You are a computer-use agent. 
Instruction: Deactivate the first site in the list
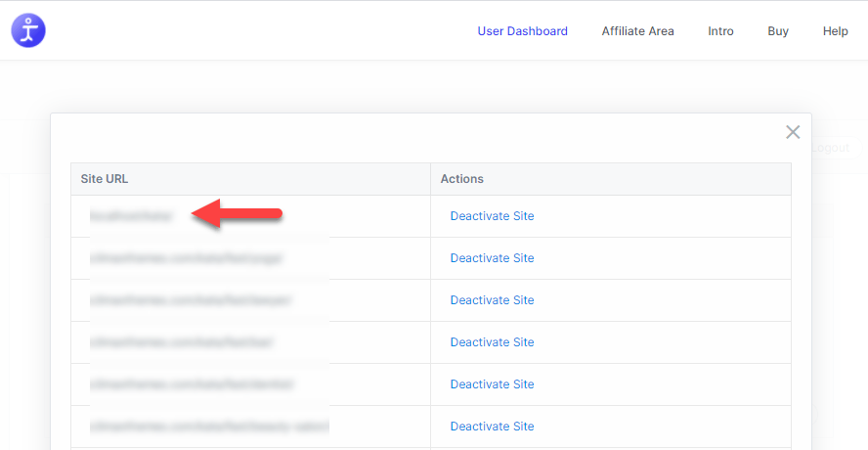pyautogui.click(x=492, y=216)
